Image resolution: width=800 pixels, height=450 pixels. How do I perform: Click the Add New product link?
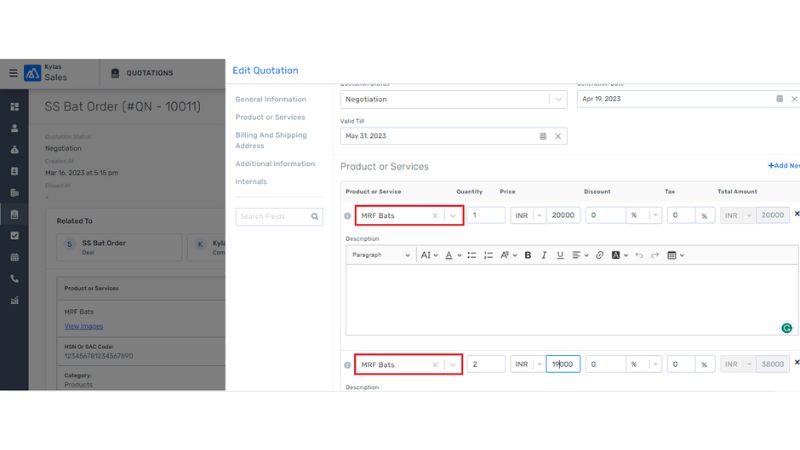tap(784, 165)
